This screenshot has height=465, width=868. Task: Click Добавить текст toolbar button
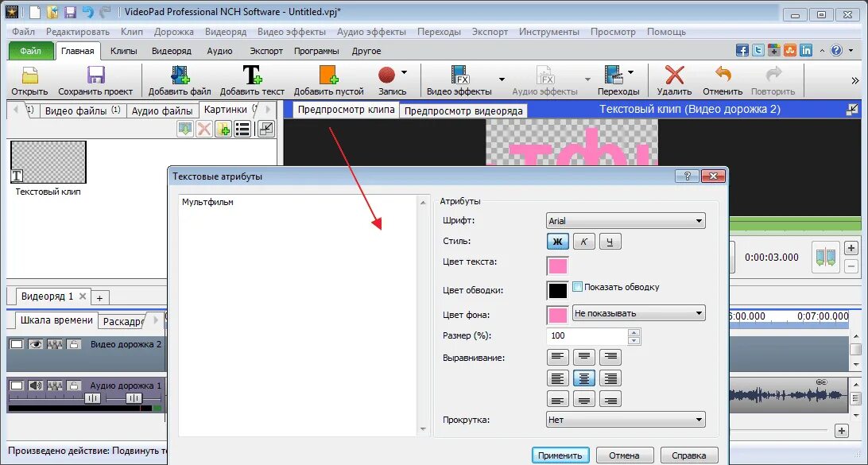coord(252,81)
